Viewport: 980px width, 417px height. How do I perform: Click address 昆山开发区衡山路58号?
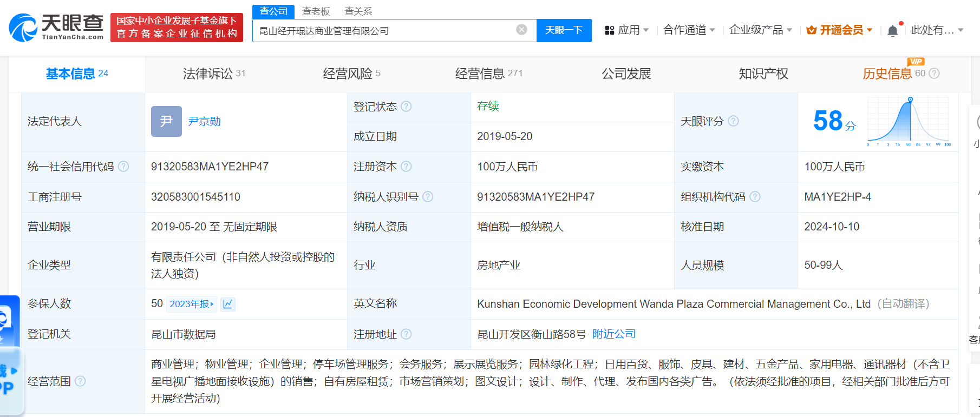pos(531,334)
